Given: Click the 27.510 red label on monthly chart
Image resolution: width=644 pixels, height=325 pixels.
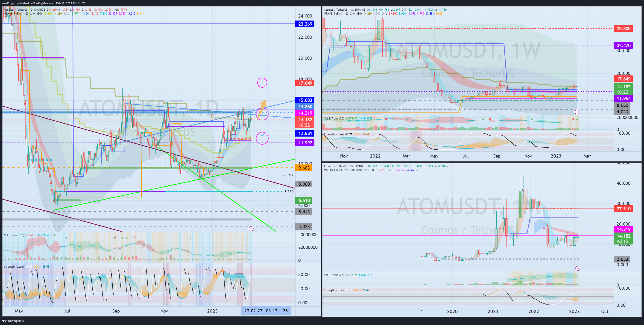Looking at the screenshot, I should pyautogui.click(x=623, y=209).
